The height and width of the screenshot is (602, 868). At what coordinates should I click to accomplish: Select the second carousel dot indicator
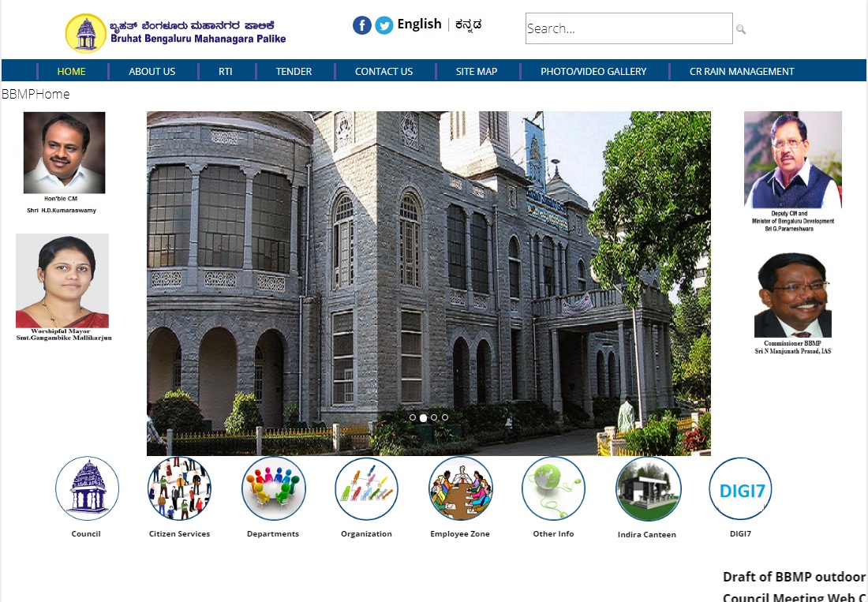423,418
